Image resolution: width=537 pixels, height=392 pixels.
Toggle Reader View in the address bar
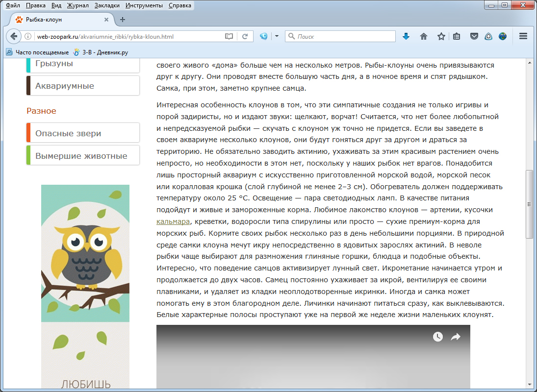click(229, 37)
